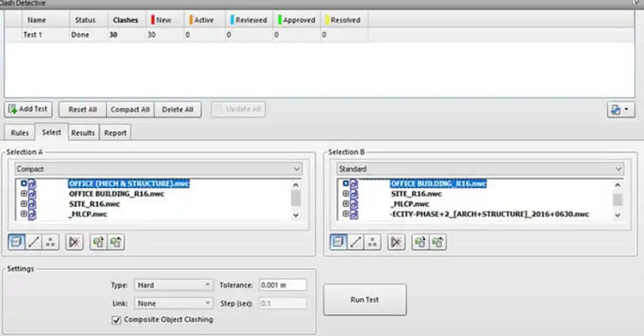Click Select in Scene icon in Selection A

116,242
